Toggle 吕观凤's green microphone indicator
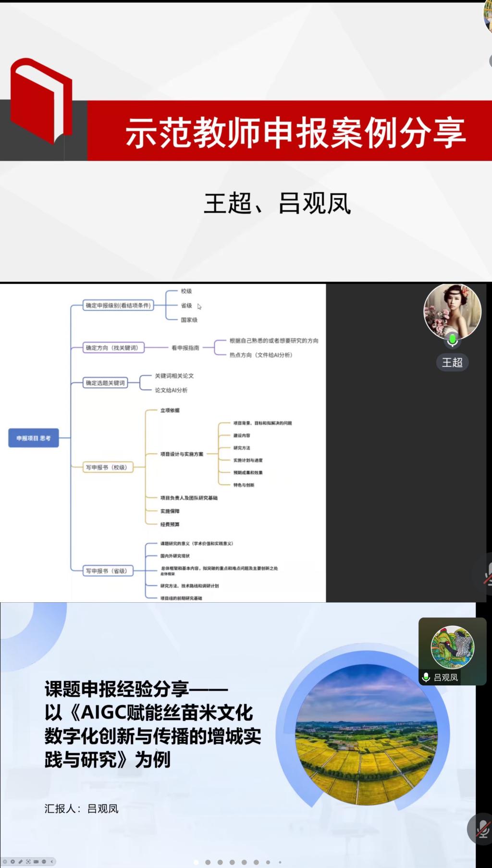 pyautogui.click(x=426, y=677)
